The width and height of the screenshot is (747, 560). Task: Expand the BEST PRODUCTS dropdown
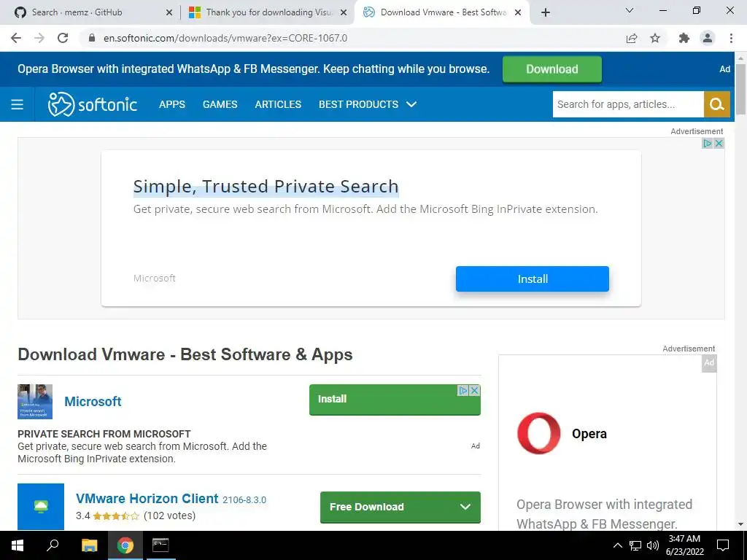pos(368,104)
